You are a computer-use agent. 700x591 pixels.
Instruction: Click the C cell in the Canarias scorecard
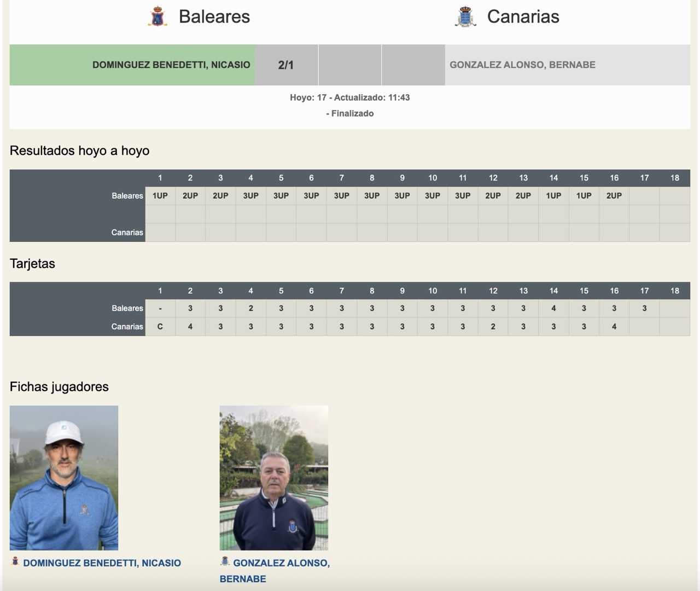click(160, 326)
